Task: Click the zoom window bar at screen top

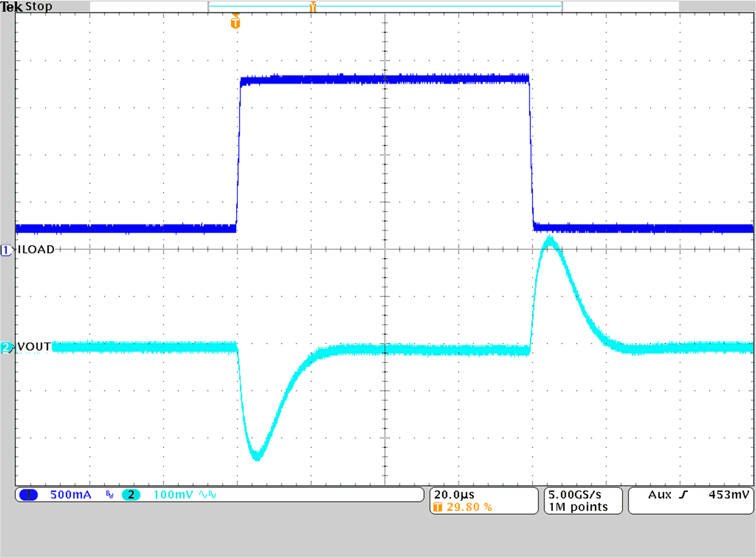Action: tap(385, 6)
